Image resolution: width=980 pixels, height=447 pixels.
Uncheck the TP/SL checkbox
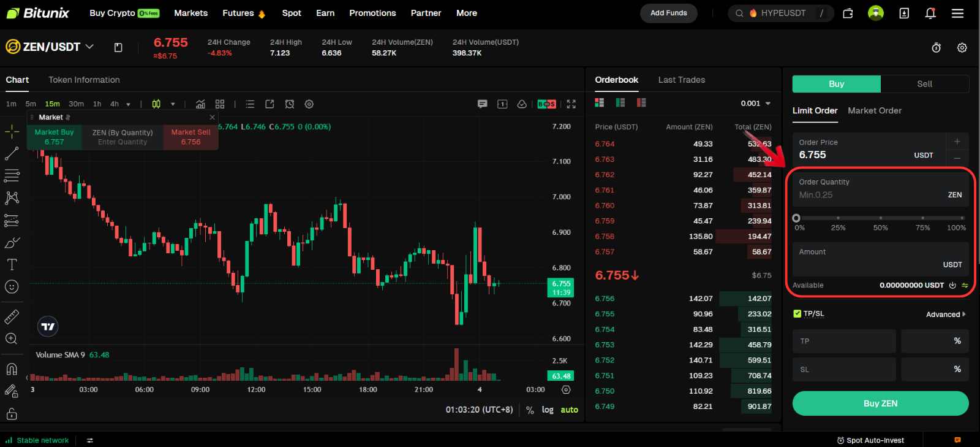pyautogui.click(x=797, y=314)
